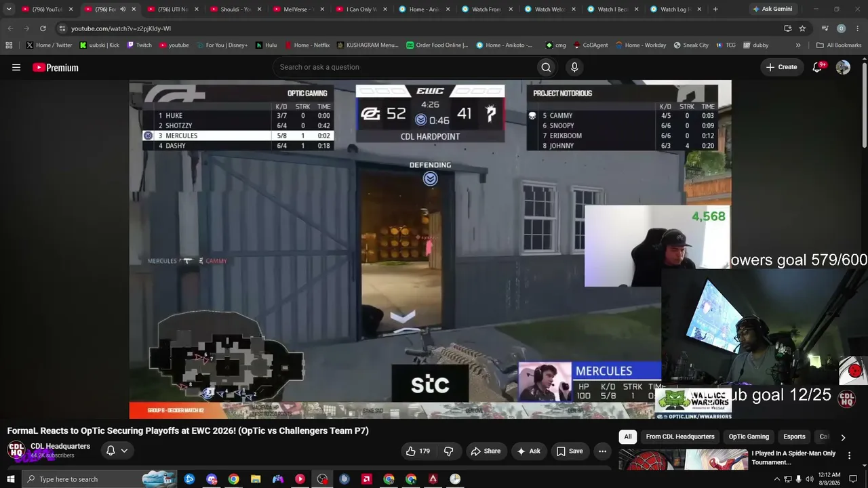Open Chrome apps grid in bookmarks bar
The height and width of the screenshot is (488, 868).
point(9,45)
